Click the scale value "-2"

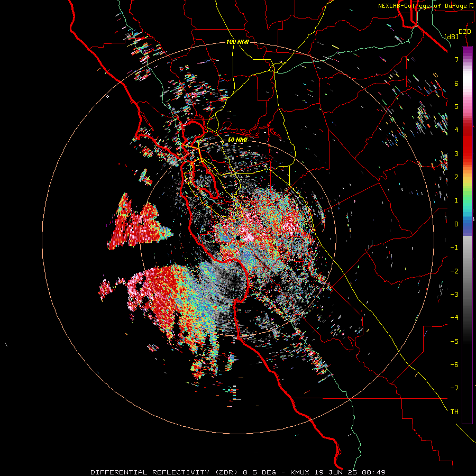(x=454, y=271)
